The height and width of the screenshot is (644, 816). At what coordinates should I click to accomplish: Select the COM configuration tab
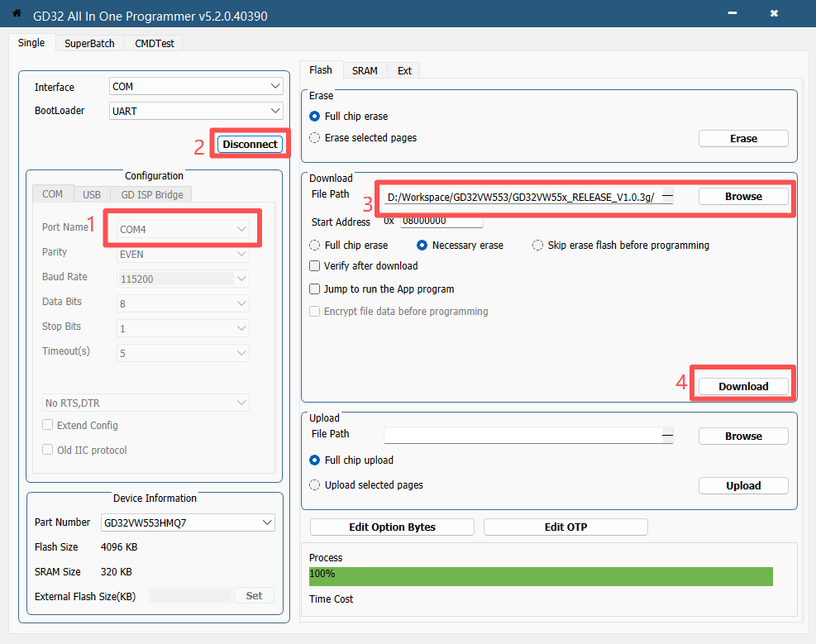(53, 194)
